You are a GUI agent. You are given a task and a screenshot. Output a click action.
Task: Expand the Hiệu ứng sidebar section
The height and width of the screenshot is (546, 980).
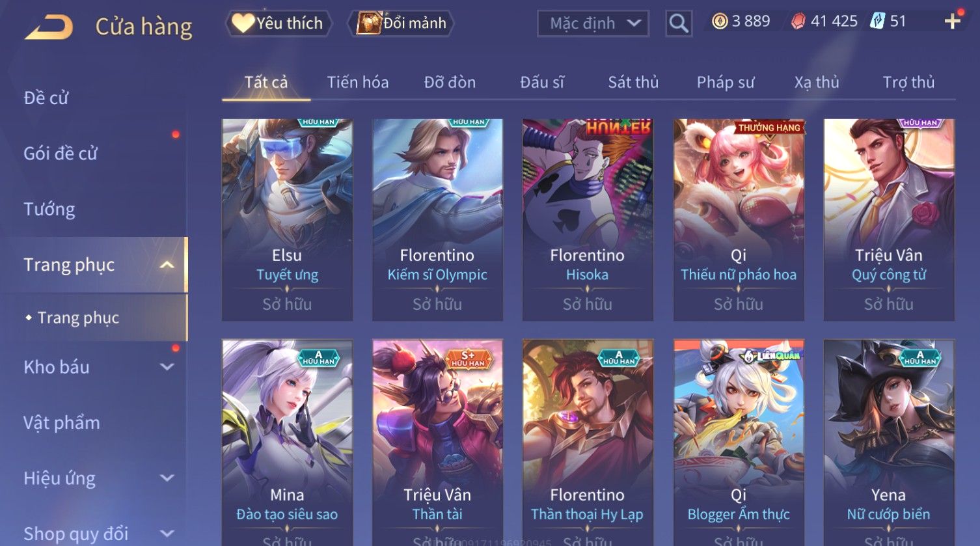pyautogui.click(x=167, y=478)
